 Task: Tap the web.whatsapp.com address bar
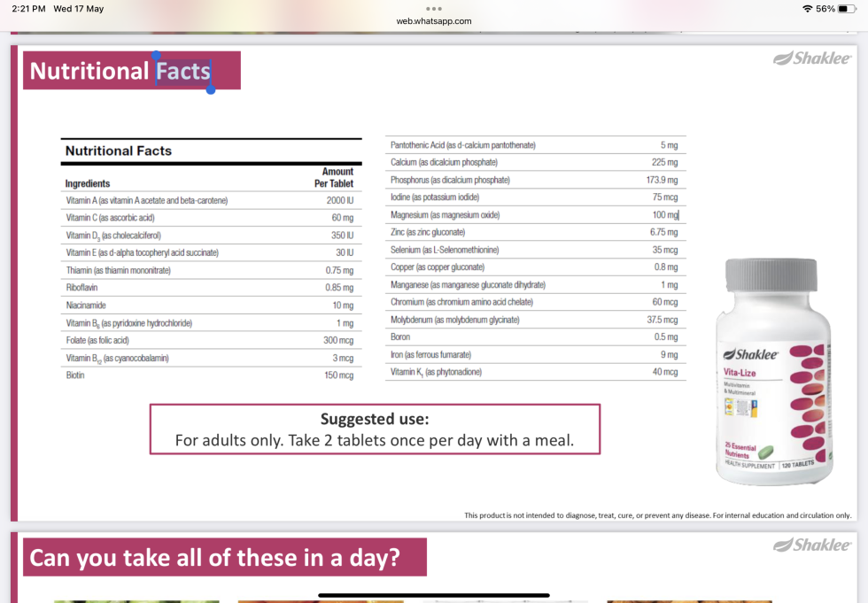click(x=434, y=21)
